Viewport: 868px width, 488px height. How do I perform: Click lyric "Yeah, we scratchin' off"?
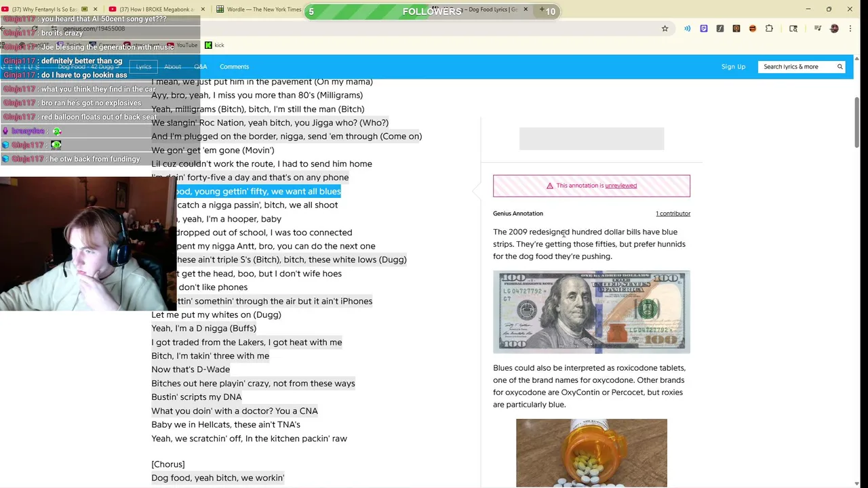tap(249, 439)
